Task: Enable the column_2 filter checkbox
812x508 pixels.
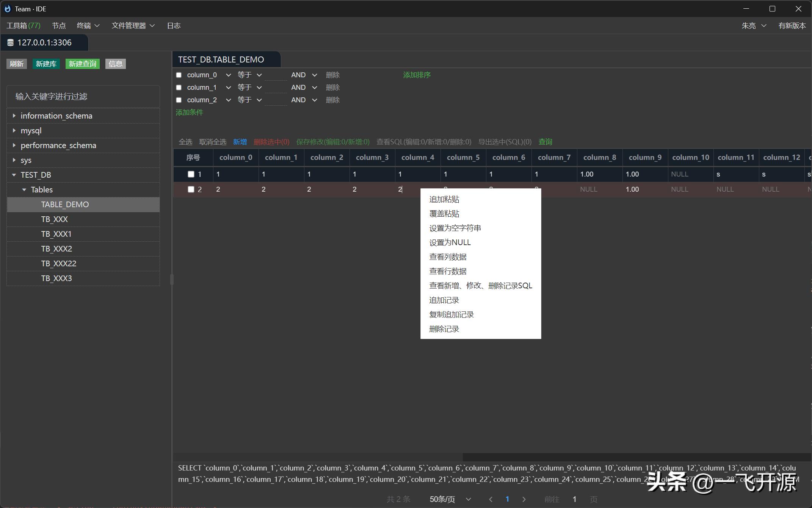Action: (179, 100)
